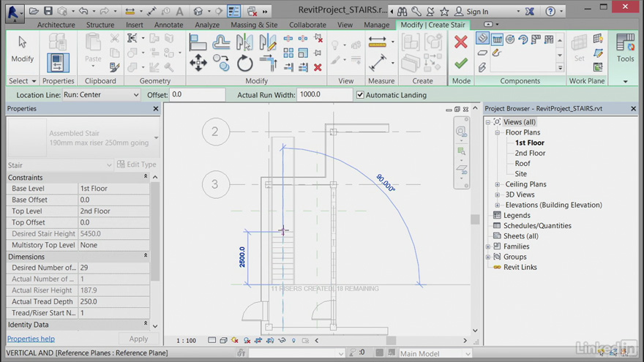Collapse the Constraints section
This screenshot has width=644, height=362.
(x=146, y=176)
